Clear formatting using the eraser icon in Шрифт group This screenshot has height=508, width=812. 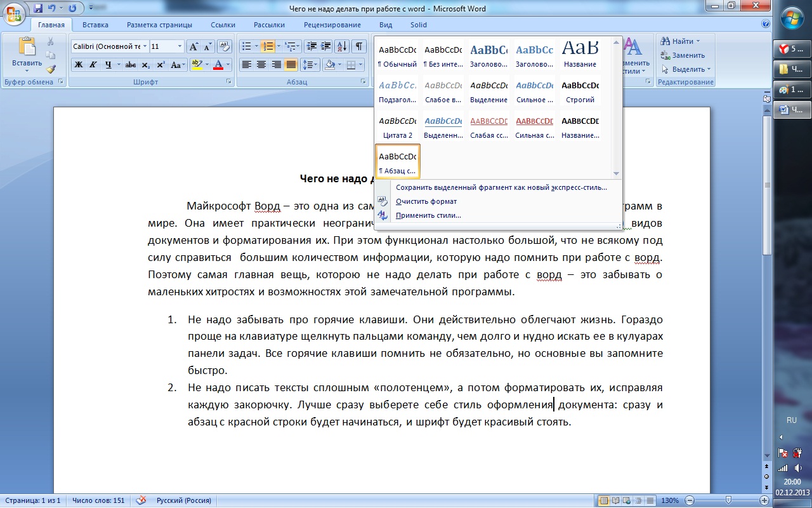pyautogui.click(x=224, y=46)
